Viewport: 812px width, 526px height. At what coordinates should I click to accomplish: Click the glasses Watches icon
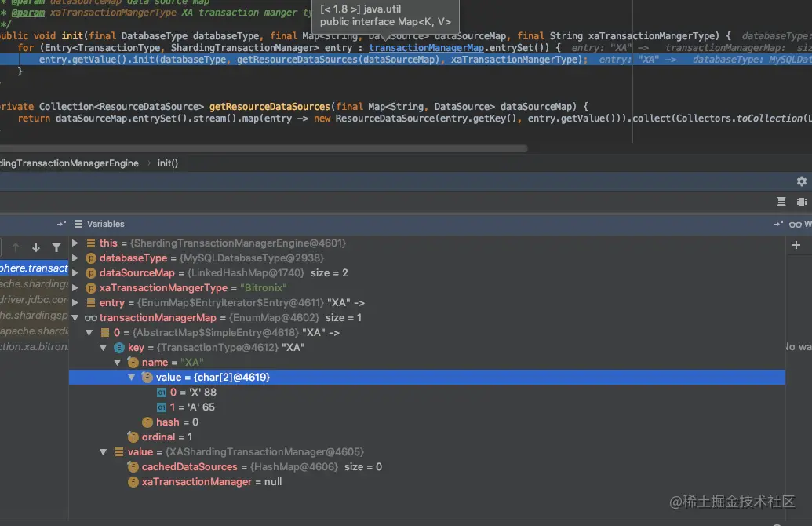click(795, 224)
